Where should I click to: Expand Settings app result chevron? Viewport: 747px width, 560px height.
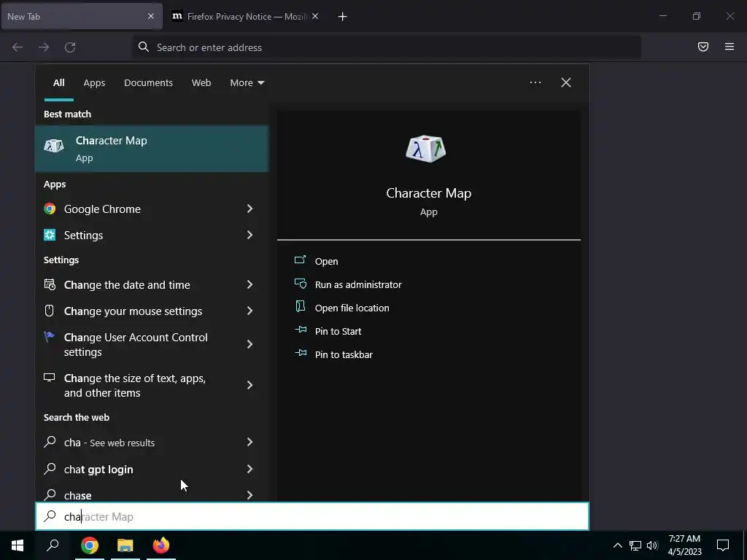[249, 235]
